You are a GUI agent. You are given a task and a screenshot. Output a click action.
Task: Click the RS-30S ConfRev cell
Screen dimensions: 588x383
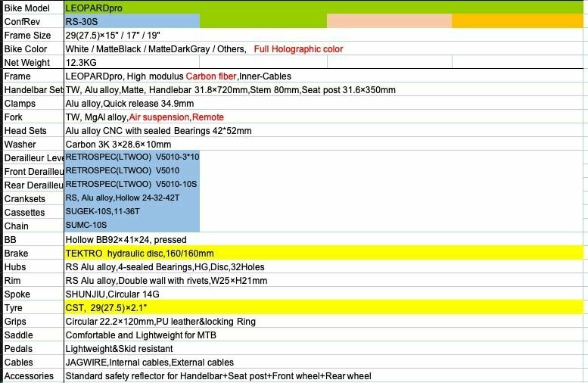(132, 21)
